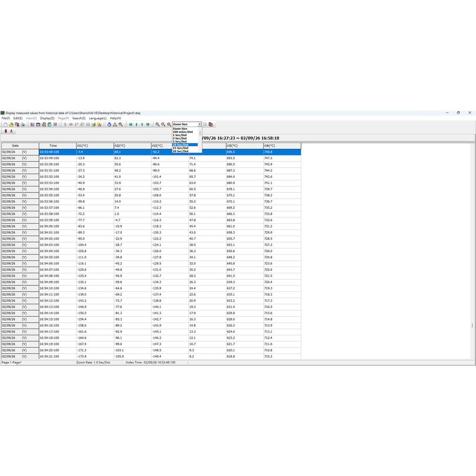The image size is (476, 476).
Task: Switch to the trend graph view icon
Action: 33,124
